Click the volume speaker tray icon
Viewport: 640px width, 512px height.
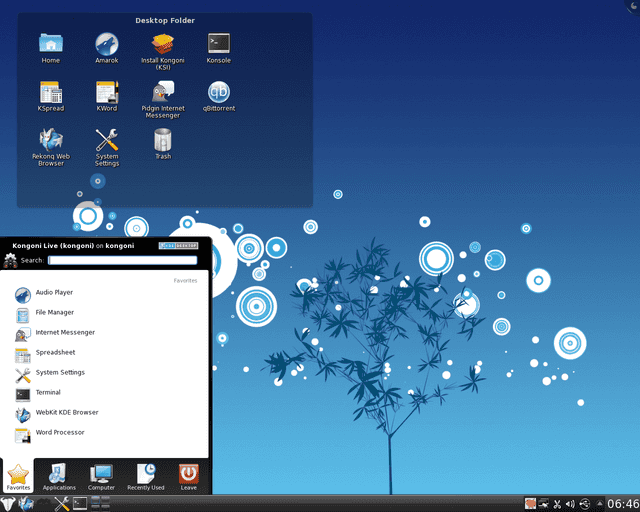point(570,504)
